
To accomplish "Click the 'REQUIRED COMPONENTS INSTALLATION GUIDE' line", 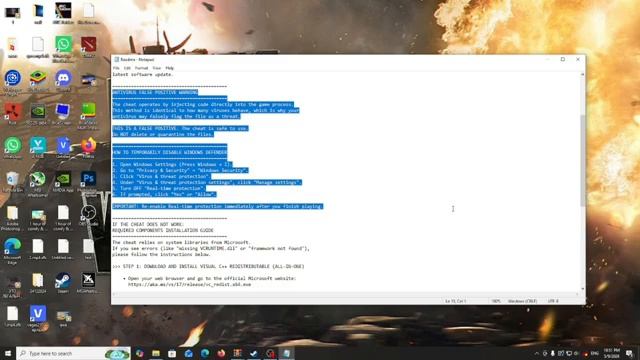I will coord(163,230).
